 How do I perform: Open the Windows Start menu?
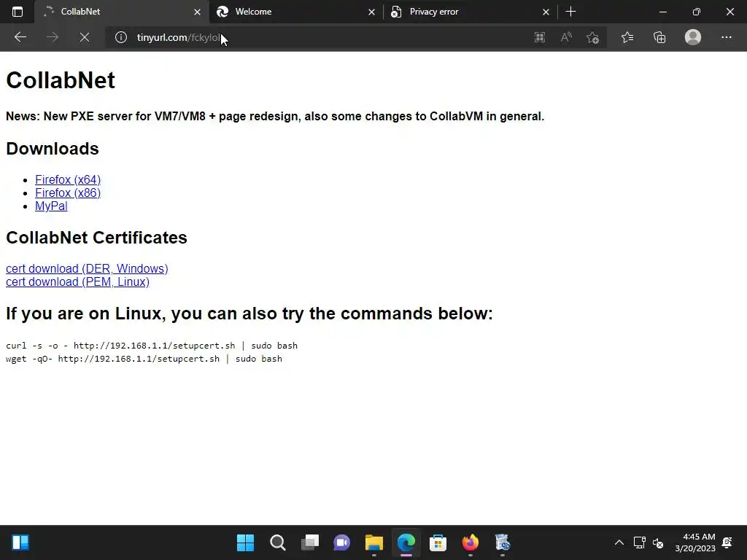tap(246, 542)
